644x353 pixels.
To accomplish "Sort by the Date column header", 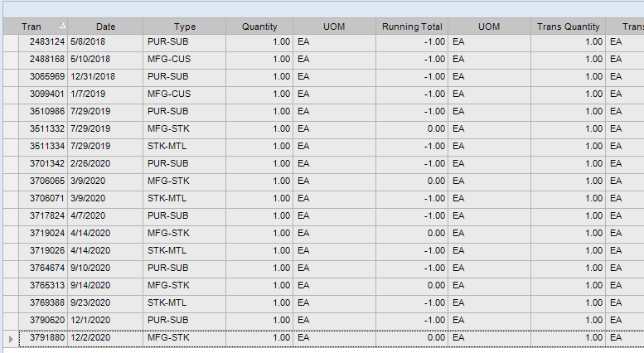I will [105, 27].
